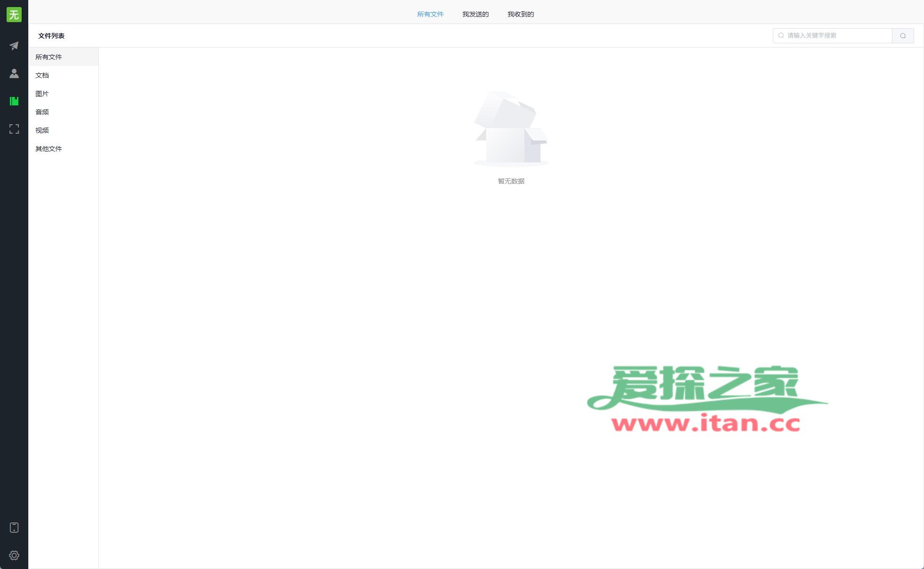Image resolution: width=924 pixels, height=569 pixels.
Task: Select the 文档 category
Action: (64, 75)
